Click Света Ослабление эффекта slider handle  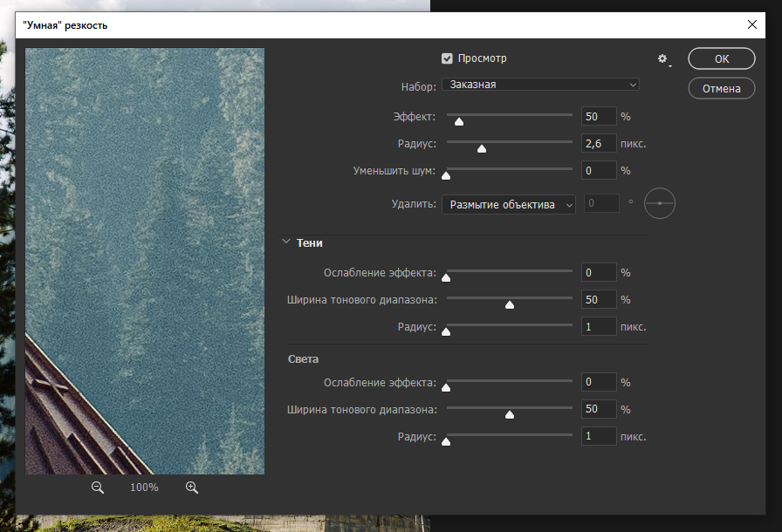pos(446,387)
